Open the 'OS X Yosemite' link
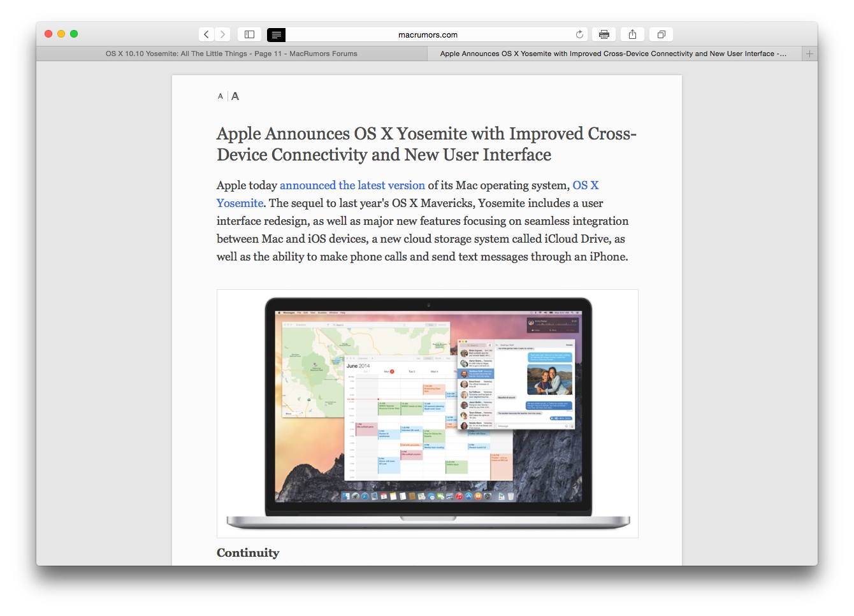Image resolution: width=854 pixels, height=616 pixels. [x=408, y=194]
